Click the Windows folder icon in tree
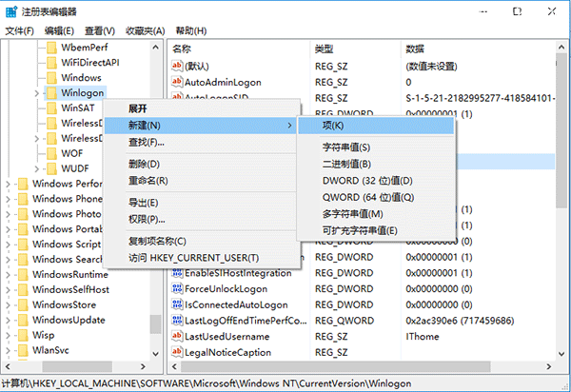The width and height of the screenshot is (571, 392). click(51, 78)
